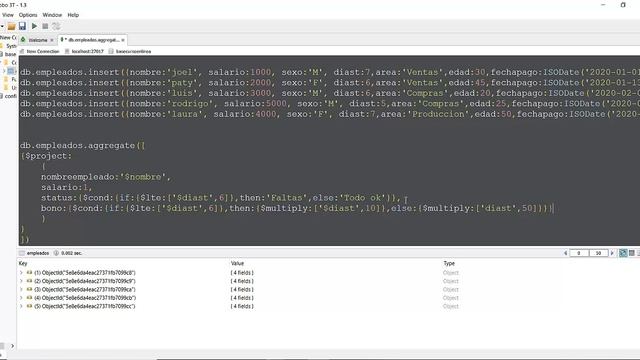Close the db.empleados.aggregate tab
Viewport: 640px width, 360px height.
pyautogui.click(x=123, y=40)
